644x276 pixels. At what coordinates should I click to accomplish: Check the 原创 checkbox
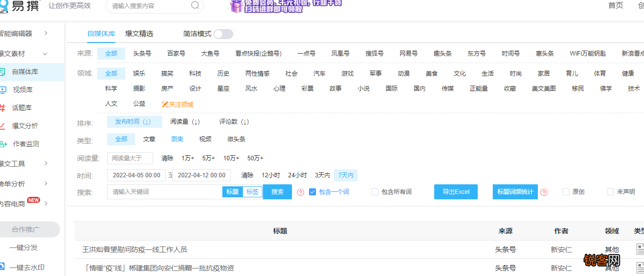(566, 192)
